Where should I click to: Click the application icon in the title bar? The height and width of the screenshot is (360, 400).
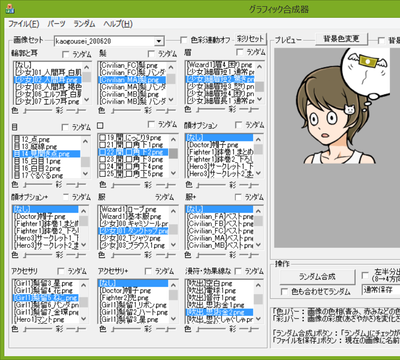(x=10, y=9)
